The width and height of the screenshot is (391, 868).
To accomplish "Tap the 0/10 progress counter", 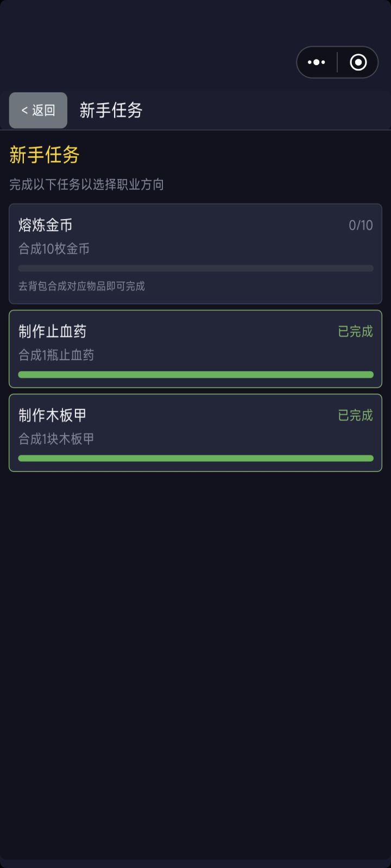I will [361, 225].
